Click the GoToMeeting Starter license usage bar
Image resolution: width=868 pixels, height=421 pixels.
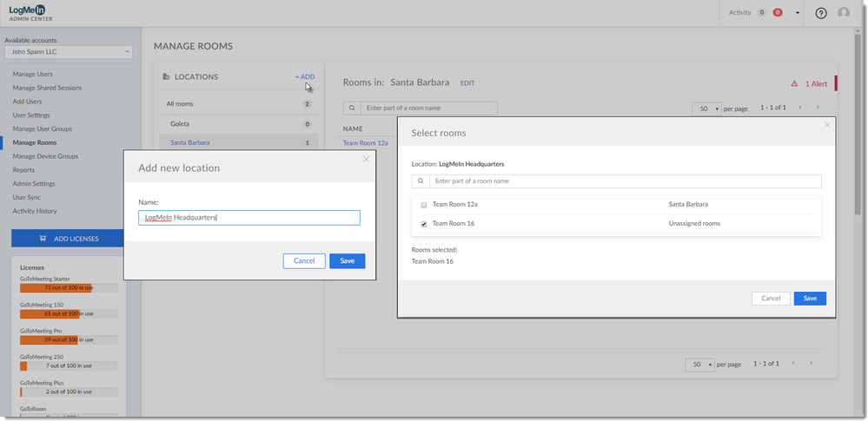pos(68,287)
